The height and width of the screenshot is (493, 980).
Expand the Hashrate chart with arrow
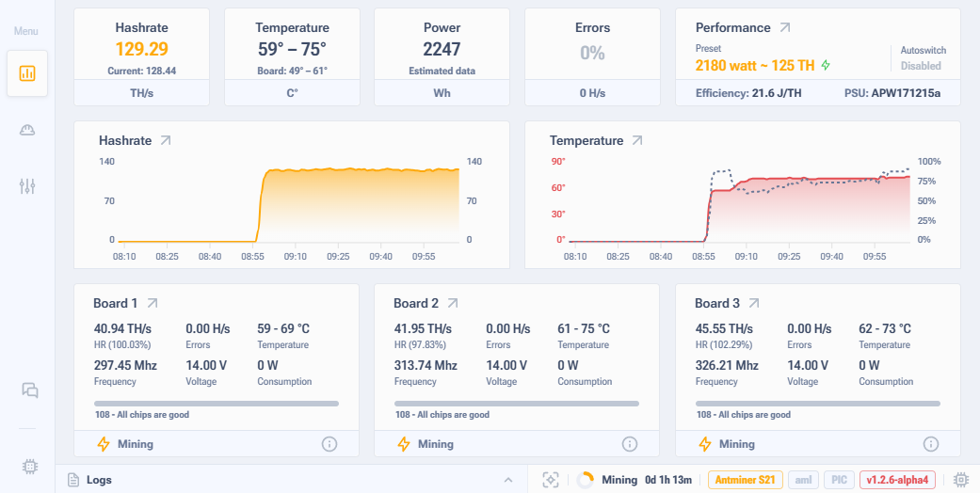166,140
